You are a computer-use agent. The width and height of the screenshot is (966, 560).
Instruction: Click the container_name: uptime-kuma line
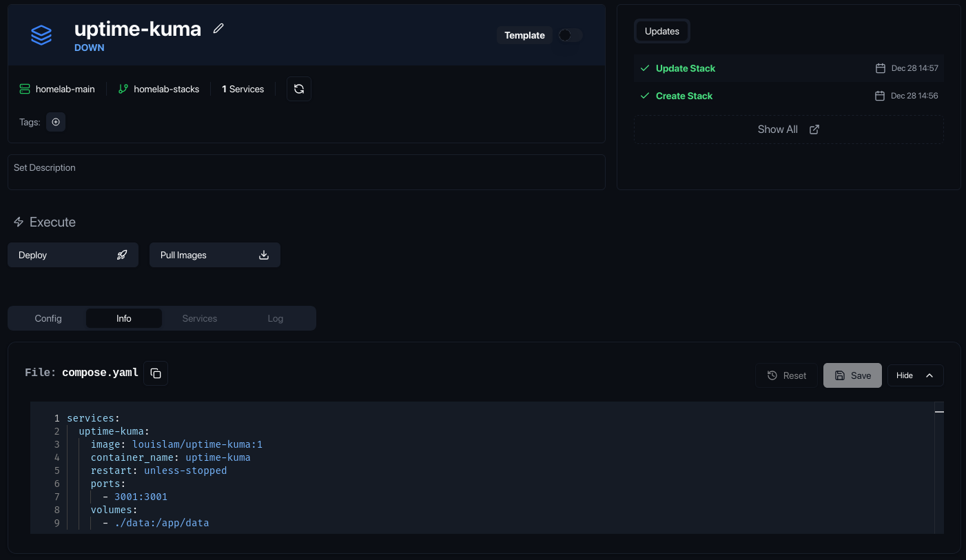(x=170, y=457)
